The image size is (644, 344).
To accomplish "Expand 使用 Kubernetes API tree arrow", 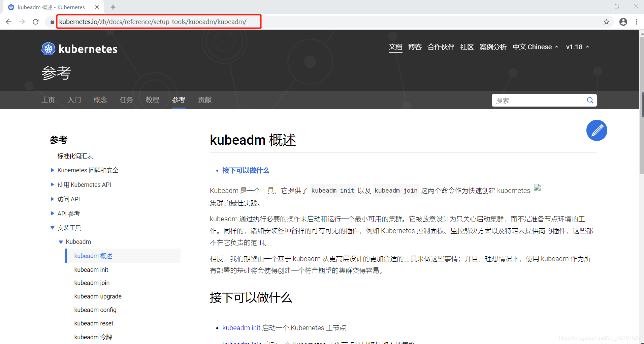I will (x=52, y=184).
